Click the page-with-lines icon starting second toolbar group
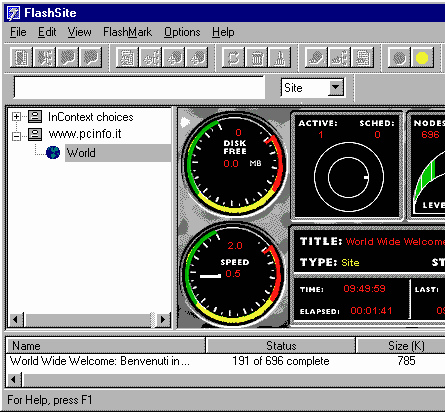Screen dimensions: 445x412 [x=127, y=58]
